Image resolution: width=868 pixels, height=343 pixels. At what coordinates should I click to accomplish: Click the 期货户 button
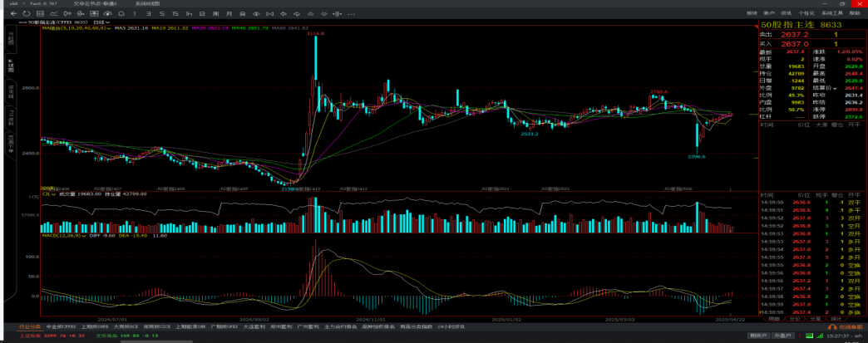tap(757, 336)
